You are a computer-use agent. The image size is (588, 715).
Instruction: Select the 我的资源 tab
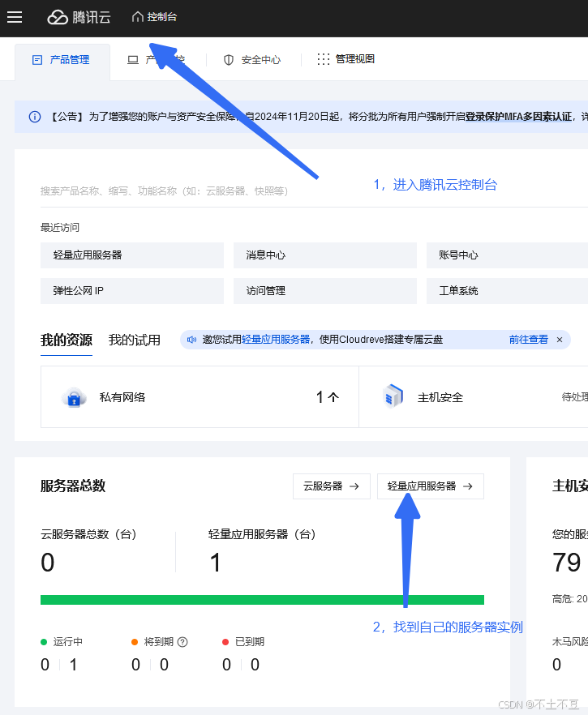point(67,340)
